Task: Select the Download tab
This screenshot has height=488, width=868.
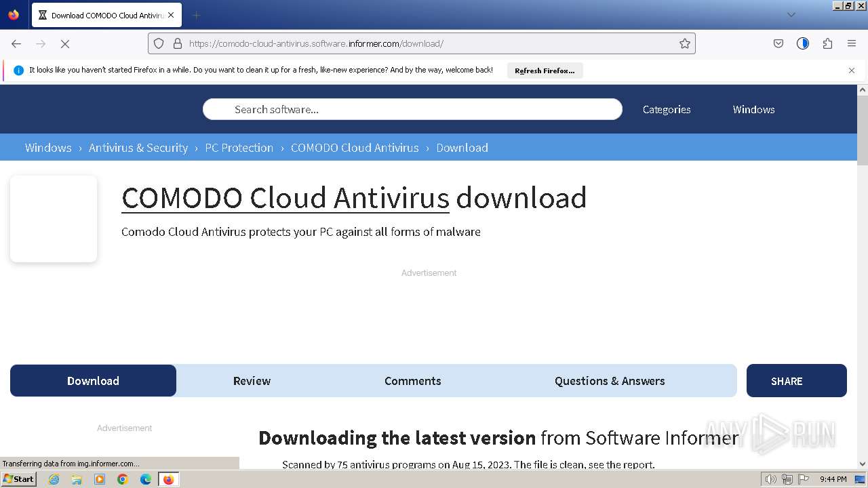Action: (93, 381)
